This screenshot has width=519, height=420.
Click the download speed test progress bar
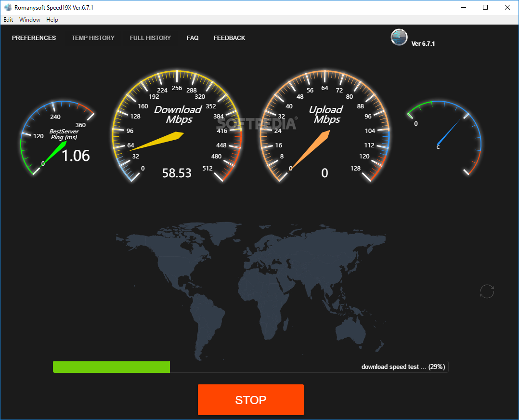point(250,367)
